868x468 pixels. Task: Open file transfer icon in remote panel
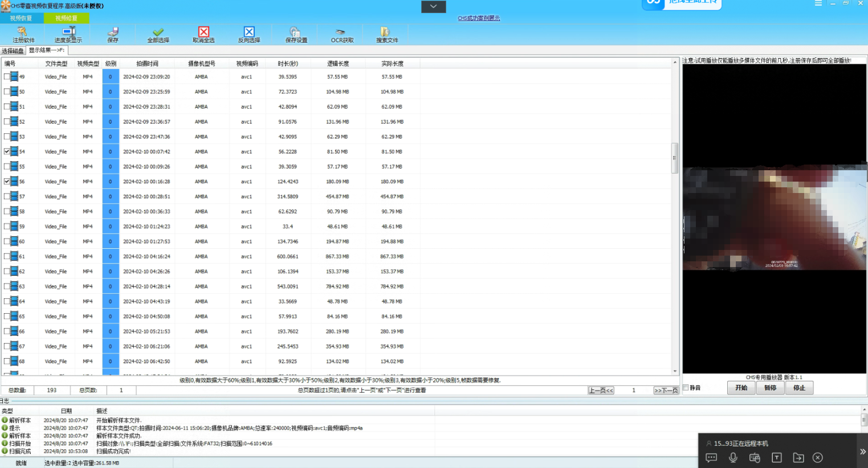pos(798,458)
